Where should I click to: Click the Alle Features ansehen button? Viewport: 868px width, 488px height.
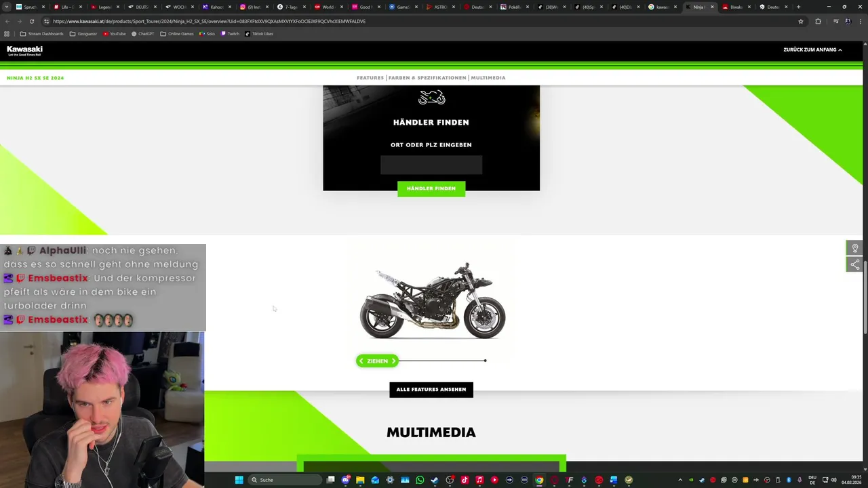[431, 390]
